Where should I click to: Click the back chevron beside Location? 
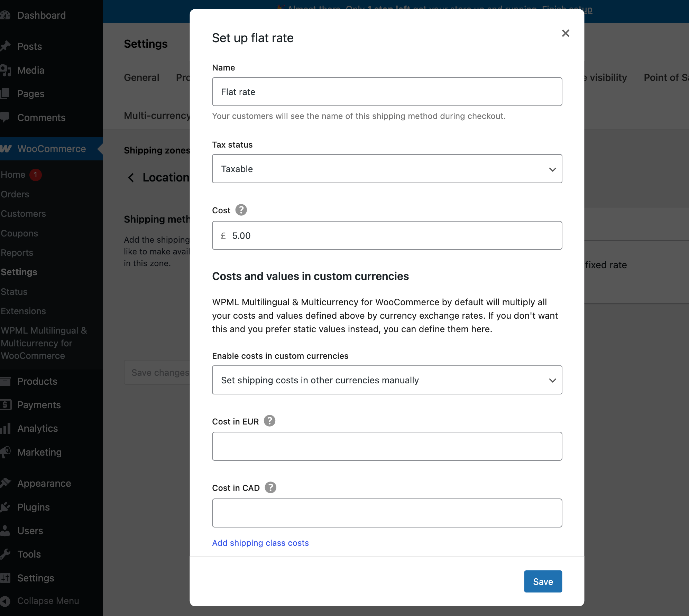pos(131,178)
